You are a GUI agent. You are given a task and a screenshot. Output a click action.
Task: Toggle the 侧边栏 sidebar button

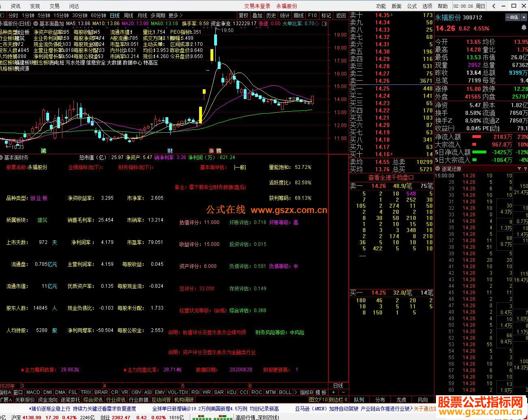338,400
